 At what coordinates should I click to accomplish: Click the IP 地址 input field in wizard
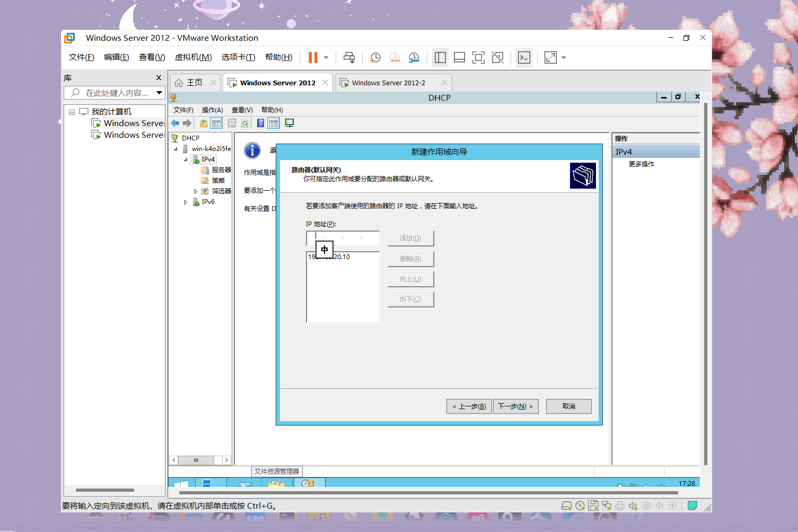343,238
